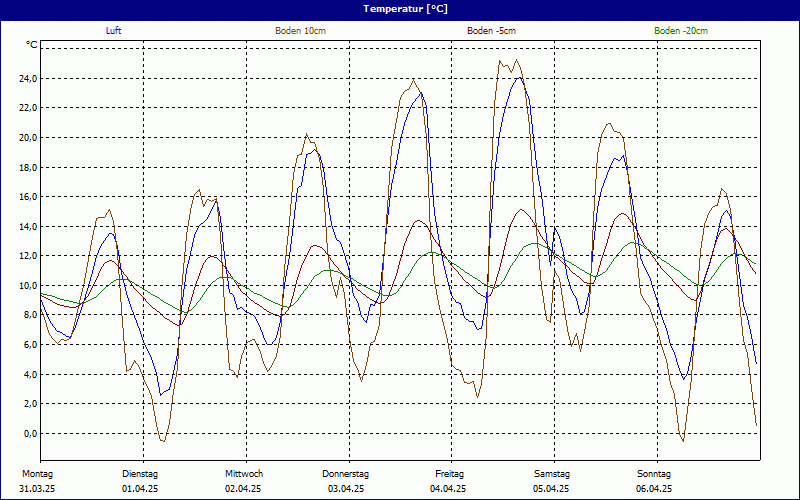Click the 'Temperatur [°C]' chart title

(406, 9)
